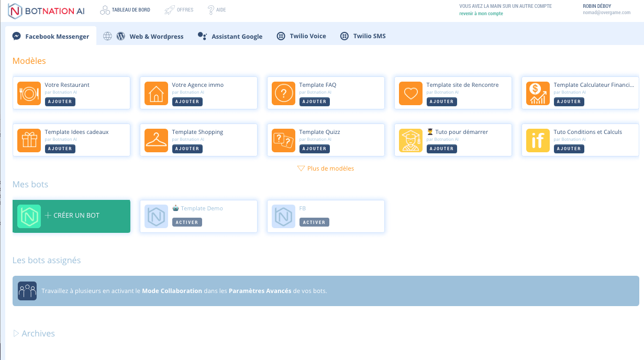Activate the Template Demo bot
Image resolution: width=644 pixels, height=360 pixels.
click(x=187, y=222)
